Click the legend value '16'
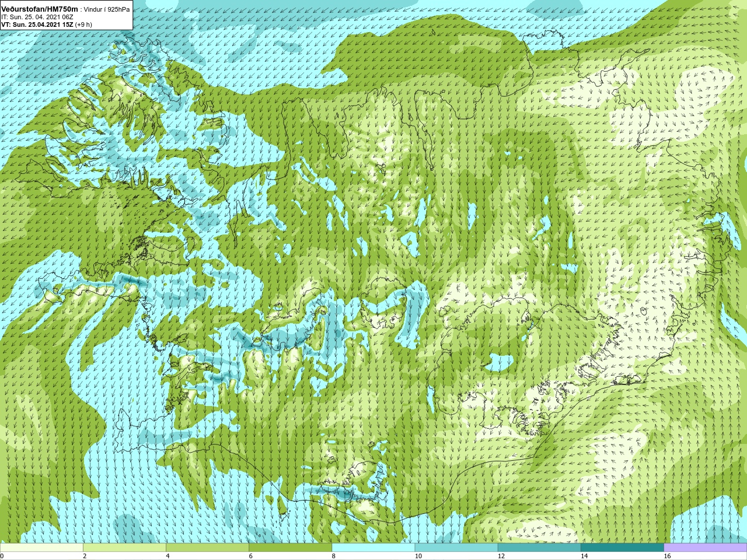 pyautogui.click(x=668, y=556)
